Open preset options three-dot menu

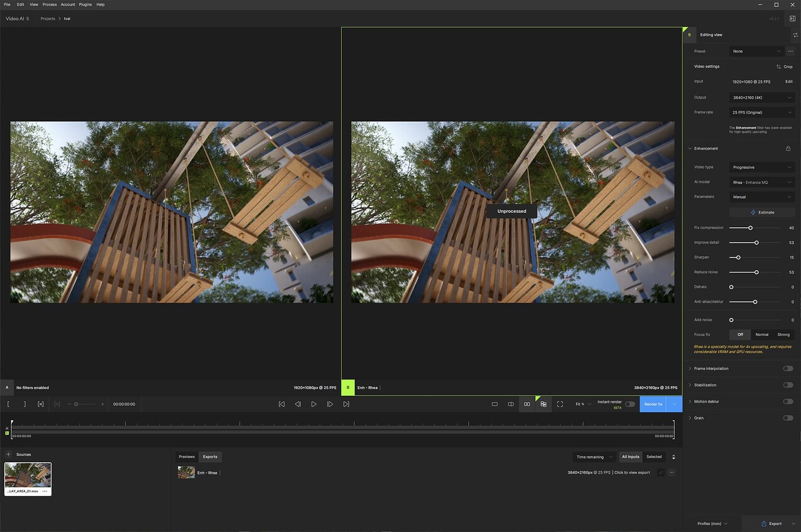click(x=790, y=52)
